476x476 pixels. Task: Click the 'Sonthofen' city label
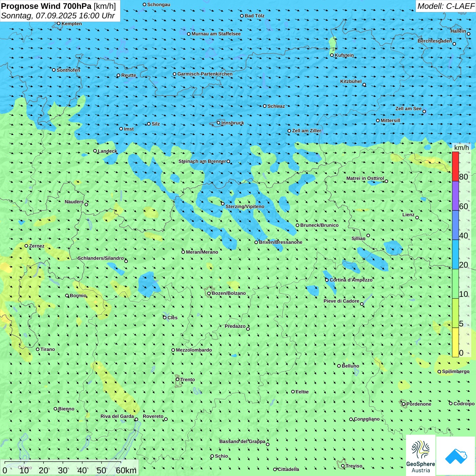(68, 70)
